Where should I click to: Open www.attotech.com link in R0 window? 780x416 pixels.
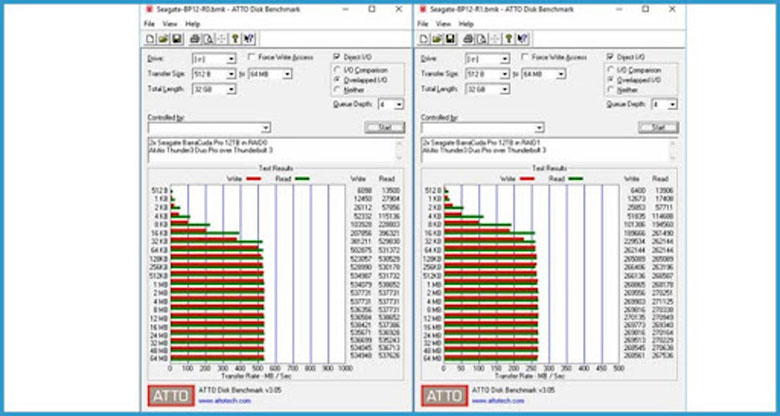(x=225, y=401)
